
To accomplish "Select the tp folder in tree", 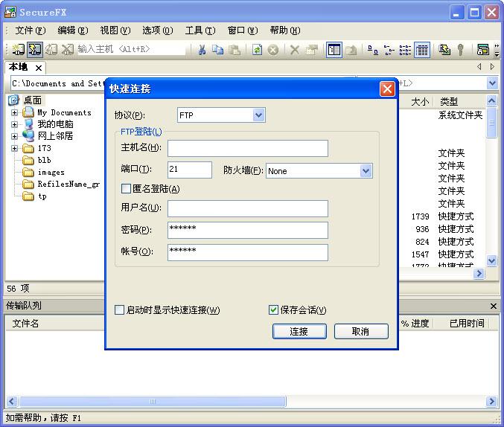I will (42, 196).
